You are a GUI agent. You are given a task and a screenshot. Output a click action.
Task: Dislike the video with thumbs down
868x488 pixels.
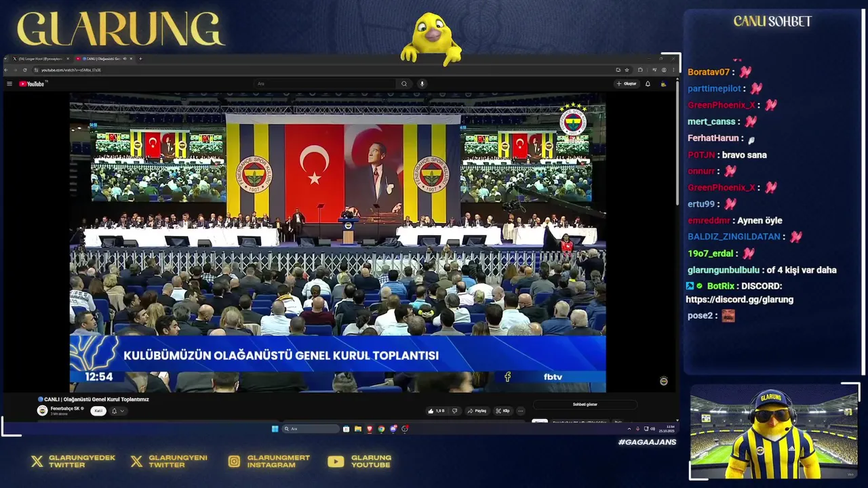pos(454,411)
